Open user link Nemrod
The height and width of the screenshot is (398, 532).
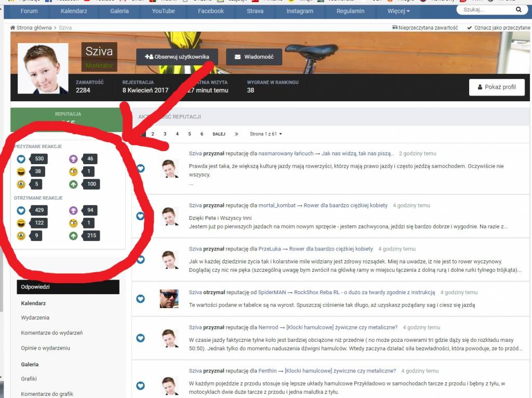click(268, 327)
